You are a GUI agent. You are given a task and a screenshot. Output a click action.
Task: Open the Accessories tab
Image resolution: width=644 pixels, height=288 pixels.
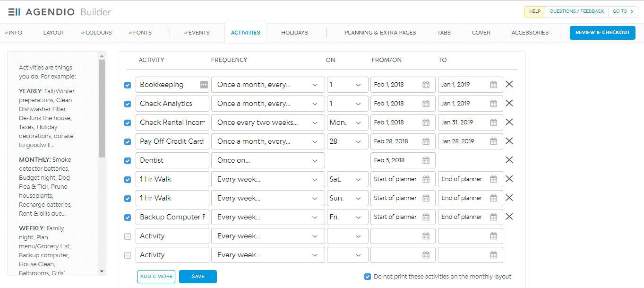[530, 33]
